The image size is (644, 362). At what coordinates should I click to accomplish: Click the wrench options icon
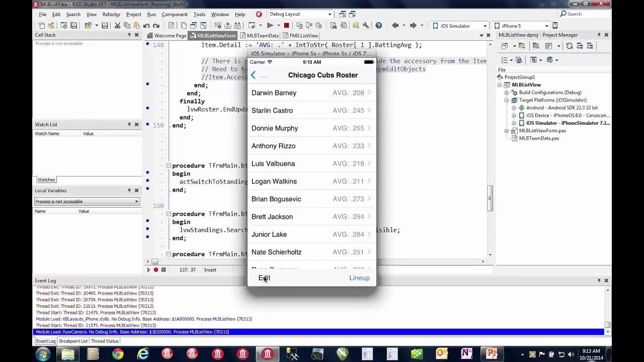coord(366,25)
